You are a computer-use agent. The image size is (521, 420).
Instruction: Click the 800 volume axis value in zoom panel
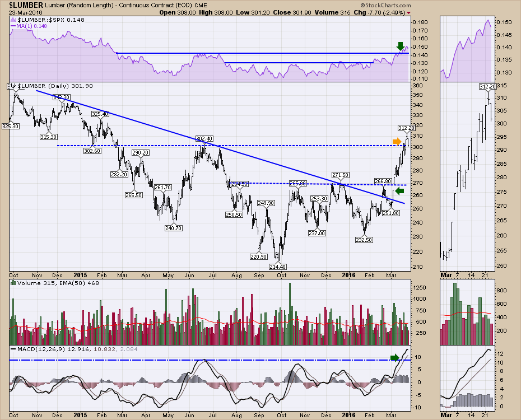(502, 290)
